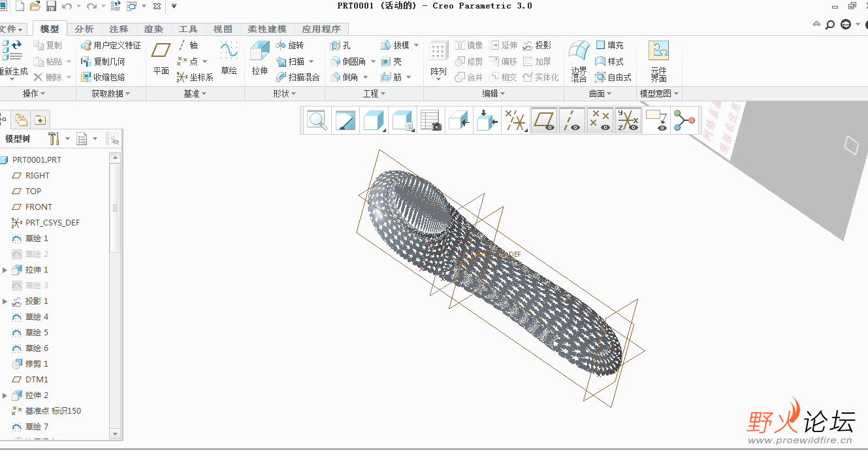Select PRT_CSYS_DEF in the model tree
Viewport: 868px width, 451px height.
(x=46, y=223)
